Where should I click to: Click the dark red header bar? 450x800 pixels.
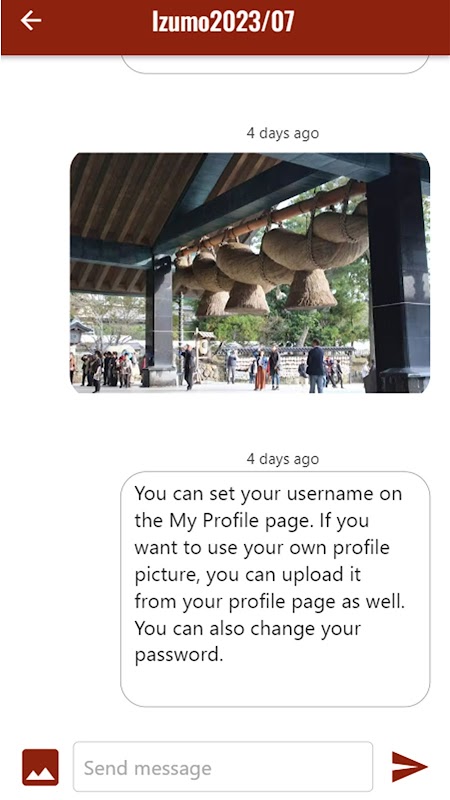[225, 27]
